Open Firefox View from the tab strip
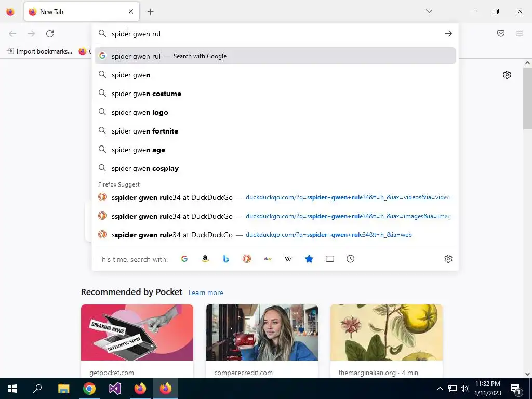Image resolution: width=532 pixels, height=399 pixels. [10, 12]
